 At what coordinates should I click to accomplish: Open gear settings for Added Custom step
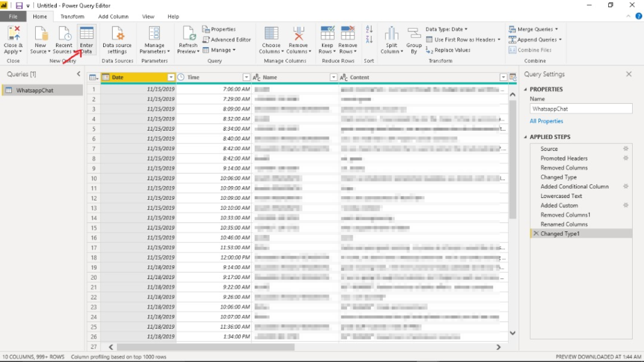[x=626, y=206]
